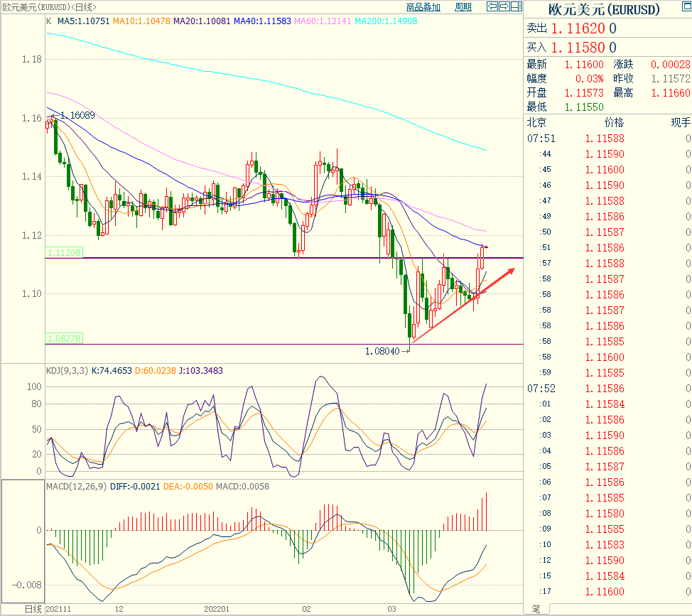
Task: Click the 日线 period label at bottom left
Action: pos(33,609)
